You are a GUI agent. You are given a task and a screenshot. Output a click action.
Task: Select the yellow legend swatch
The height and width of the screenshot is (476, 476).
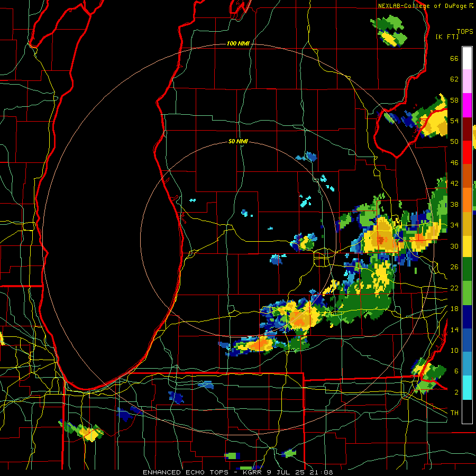pos(467,246)
